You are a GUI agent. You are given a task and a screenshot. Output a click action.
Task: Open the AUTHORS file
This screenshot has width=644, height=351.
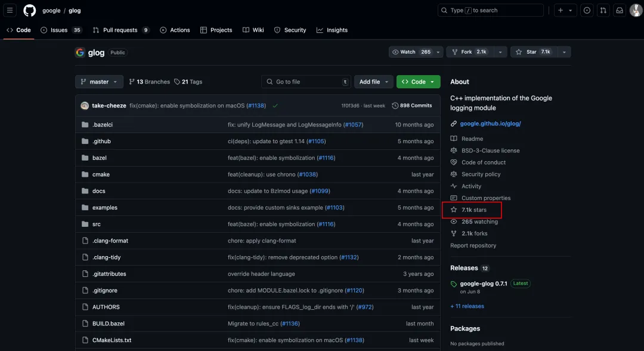click(x=106, y=307)
